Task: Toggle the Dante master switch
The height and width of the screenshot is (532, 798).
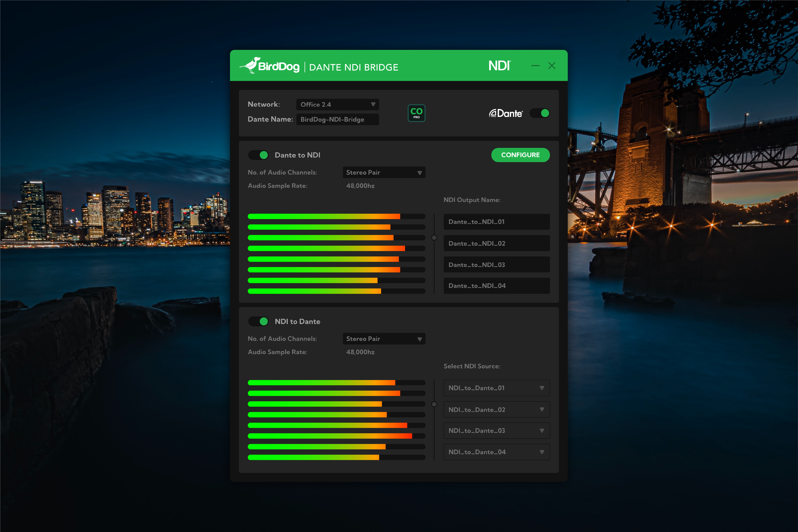Action: (x=540, y=113)
